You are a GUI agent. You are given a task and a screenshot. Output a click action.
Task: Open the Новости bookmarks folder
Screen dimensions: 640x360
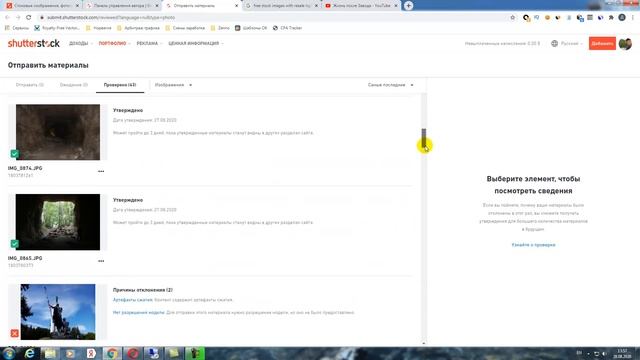point(98,28)
